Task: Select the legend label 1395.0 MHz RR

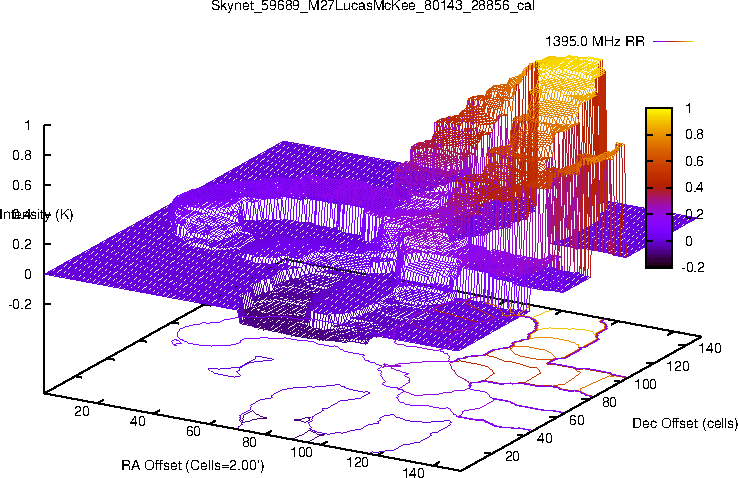Action: pyautogui.click(x=594, y=41)
